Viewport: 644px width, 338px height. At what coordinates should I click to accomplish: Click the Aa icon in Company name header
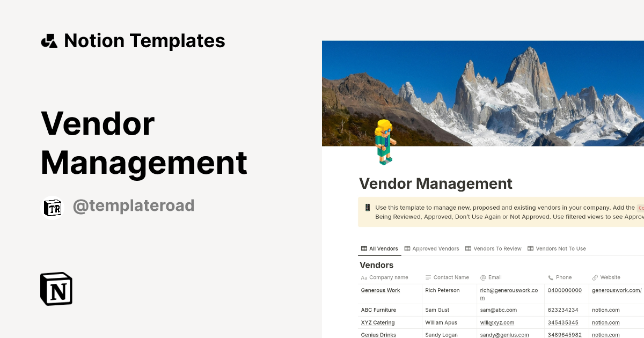pyautogui.click(x=365, y=277)
